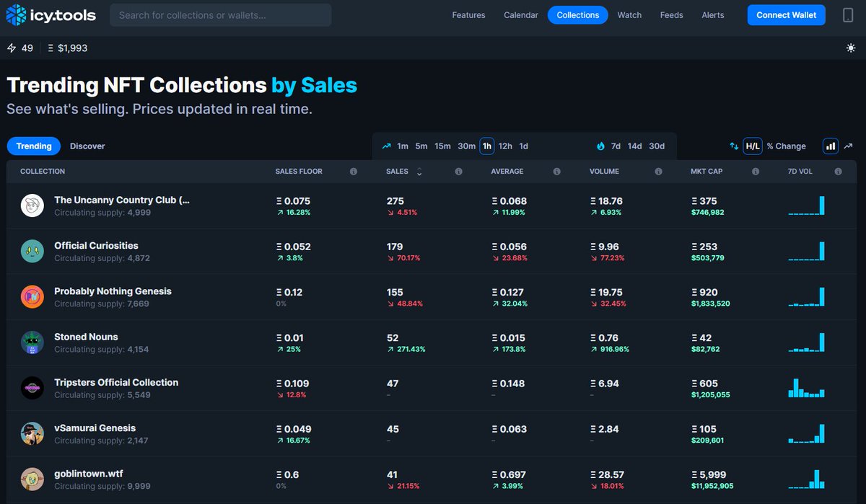Open the Calendar navigation item
This screenshot has height=504, width=866.
coord(521,14)
